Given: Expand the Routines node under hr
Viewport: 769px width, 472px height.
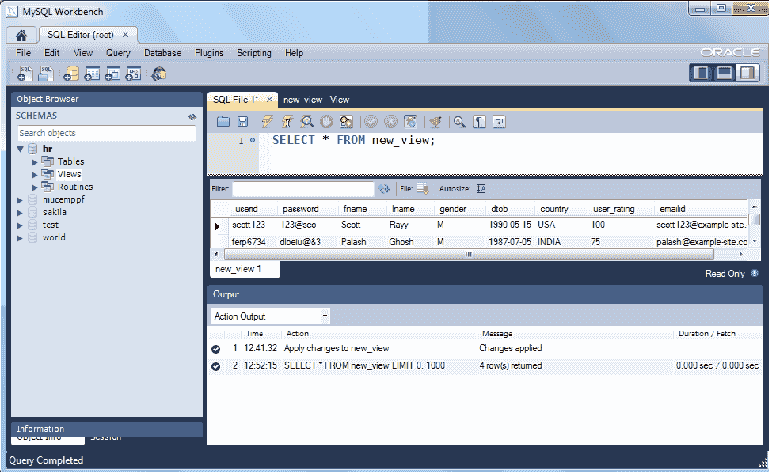Looking at the screenshot, I should click(34, 187).
